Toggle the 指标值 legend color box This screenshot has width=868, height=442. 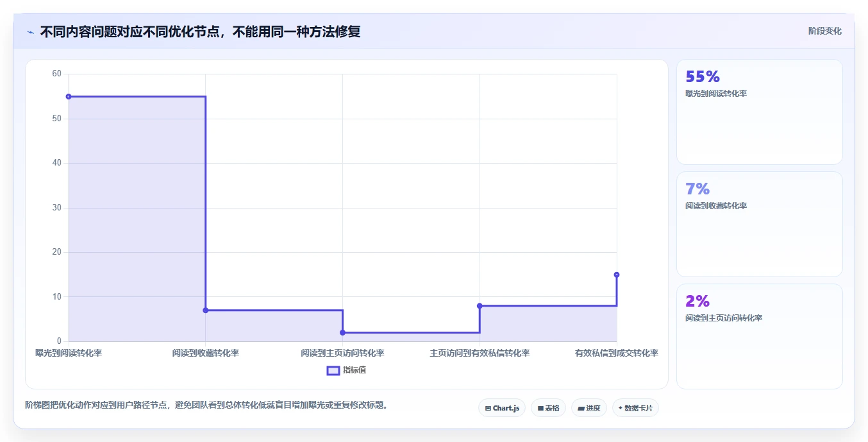pos(333,370)
